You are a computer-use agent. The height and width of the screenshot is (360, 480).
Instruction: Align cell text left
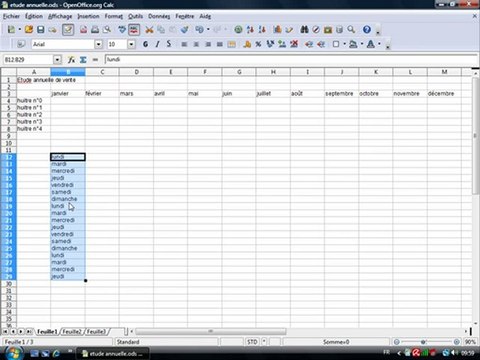(184, 44)
